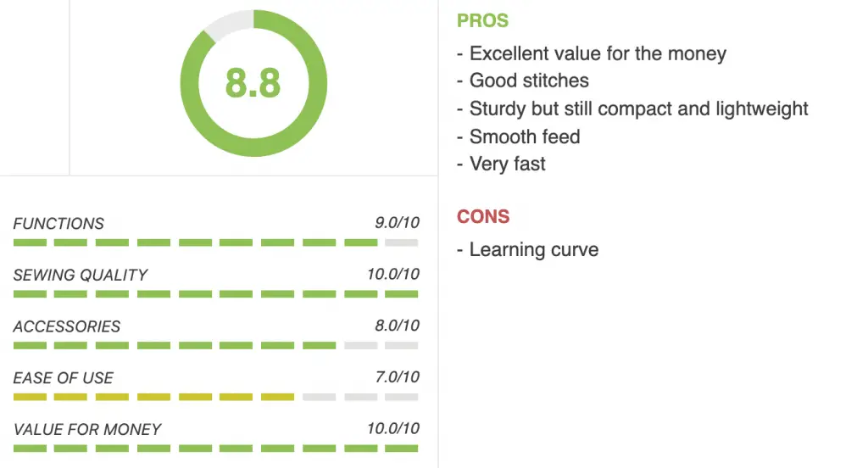
Task: Select 'Excellent value for the money' text
Action: pyautogui.click(x=598, y=53)
